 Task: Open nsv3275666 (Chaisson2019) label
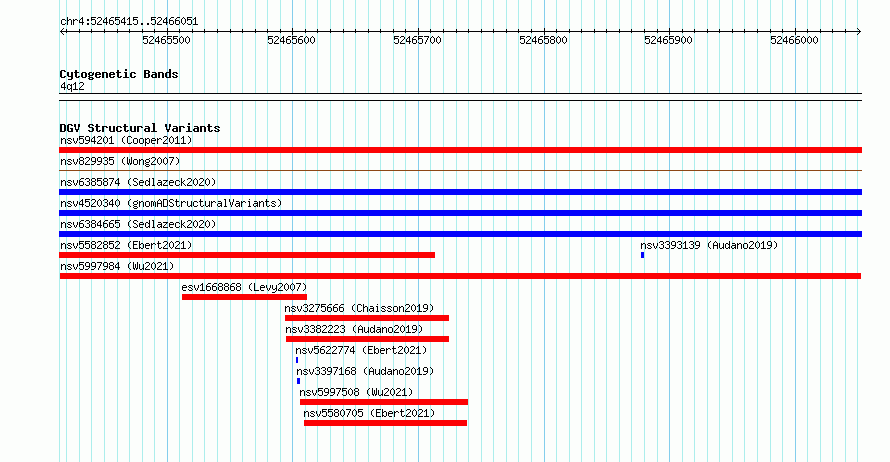coord(359,308)
